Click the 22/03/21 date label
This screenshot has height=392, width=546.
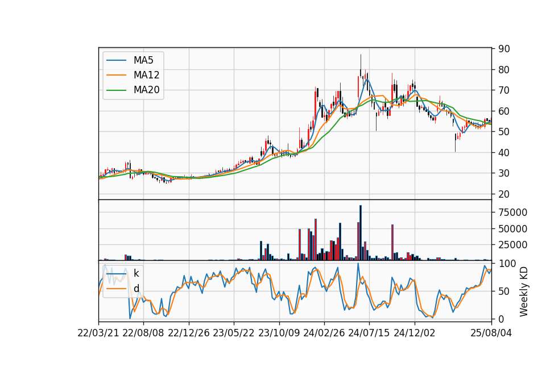pyautogui.click(x=98, y=333)
